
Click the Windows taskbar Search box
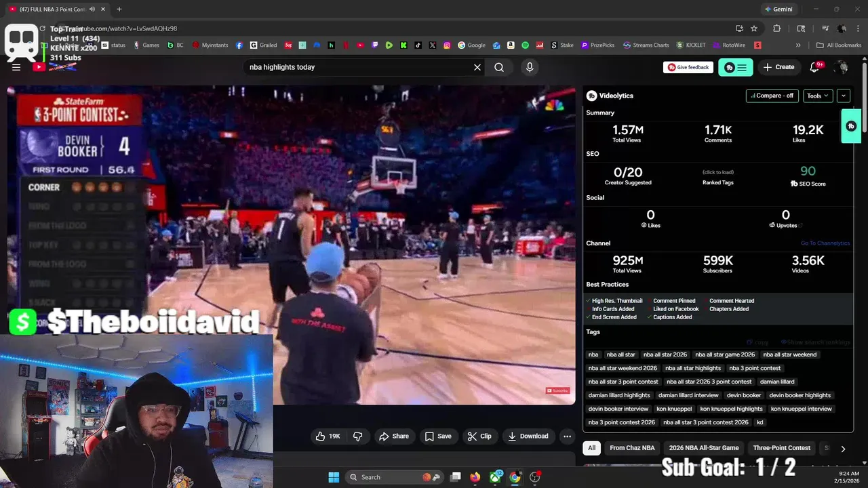click(x=393, y=477)
